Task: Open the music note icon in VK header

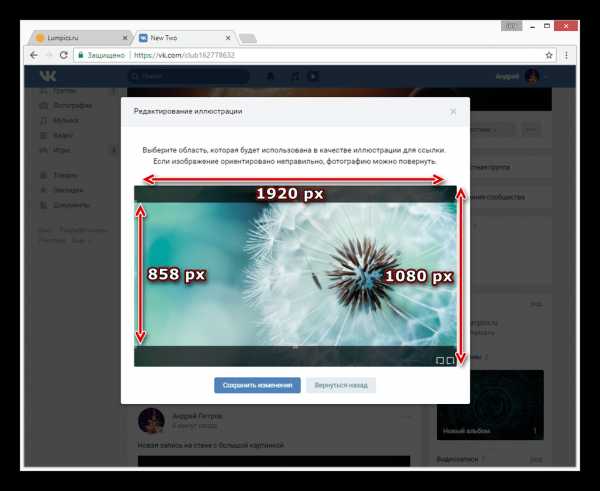Action: pyautogui.click(x=295, y=76)
